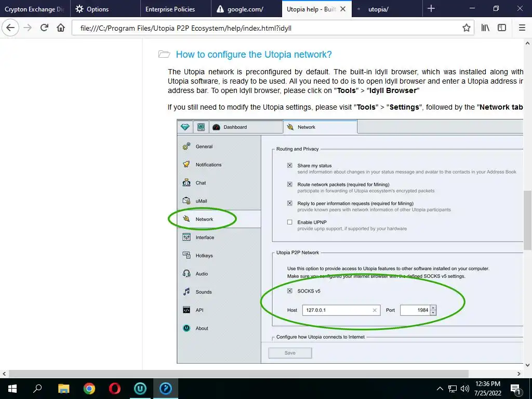Click the folder icon beside the heading
Image resolution: width=532 pixels, height=399 pixels.
coord(164,54)
